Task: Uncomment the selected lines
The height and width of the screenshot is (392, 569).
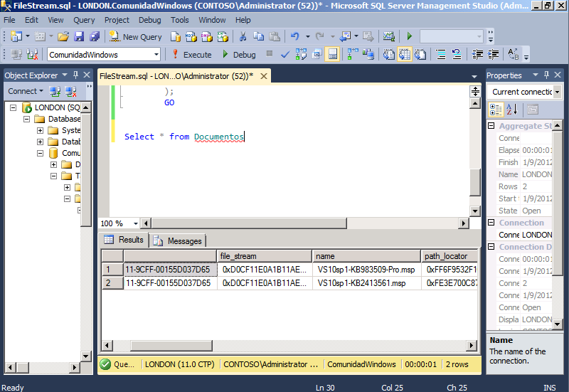Action: click(x=457, y=55)
